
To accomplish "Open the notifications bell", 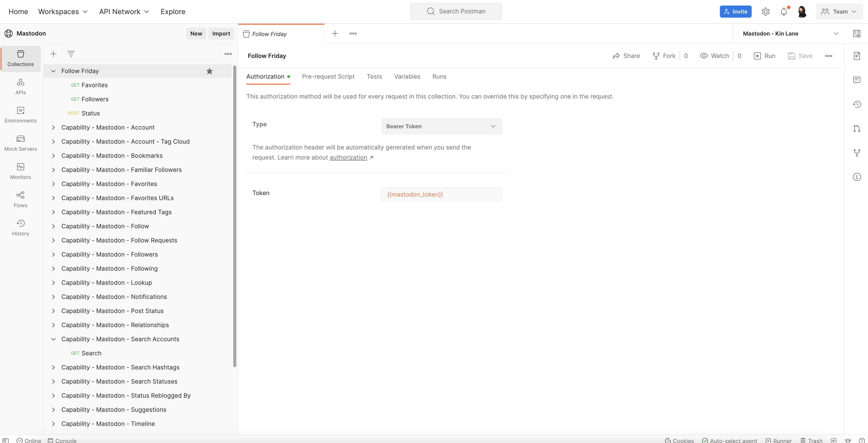I will pos(784,11).
